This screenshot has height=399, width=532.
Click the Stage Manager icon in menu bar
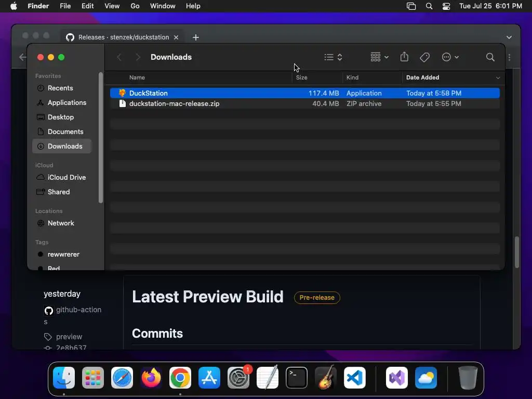tap(411, 6)
